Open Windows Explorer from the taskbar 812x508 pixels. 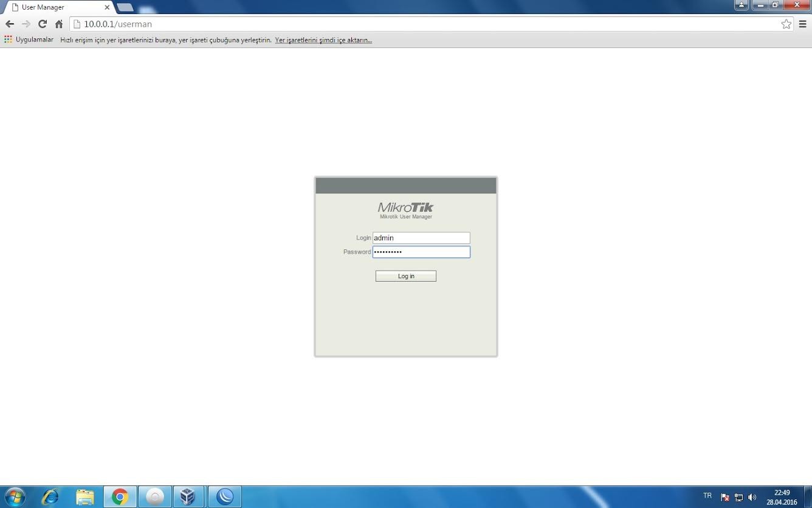pyautogui.click(x=85, y=497)
